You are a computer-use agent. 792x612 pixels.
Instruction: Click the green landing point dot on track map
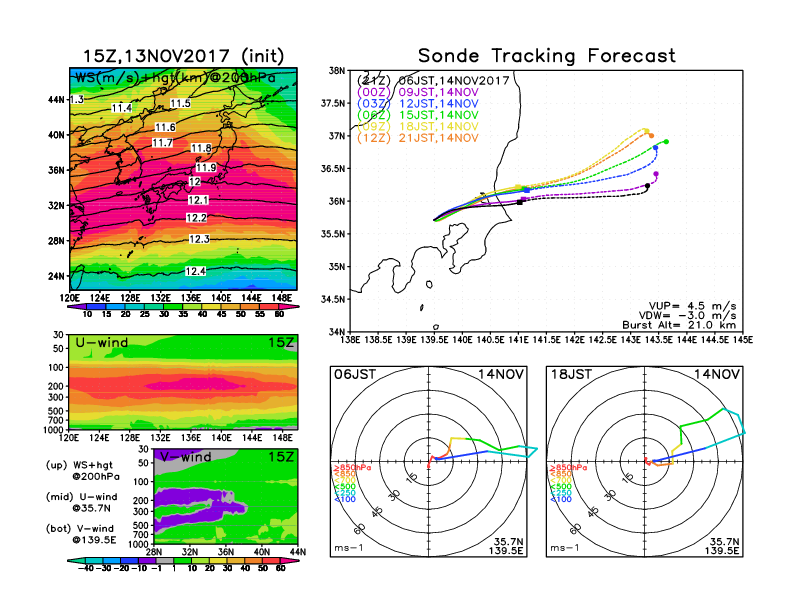click(667, 142)
